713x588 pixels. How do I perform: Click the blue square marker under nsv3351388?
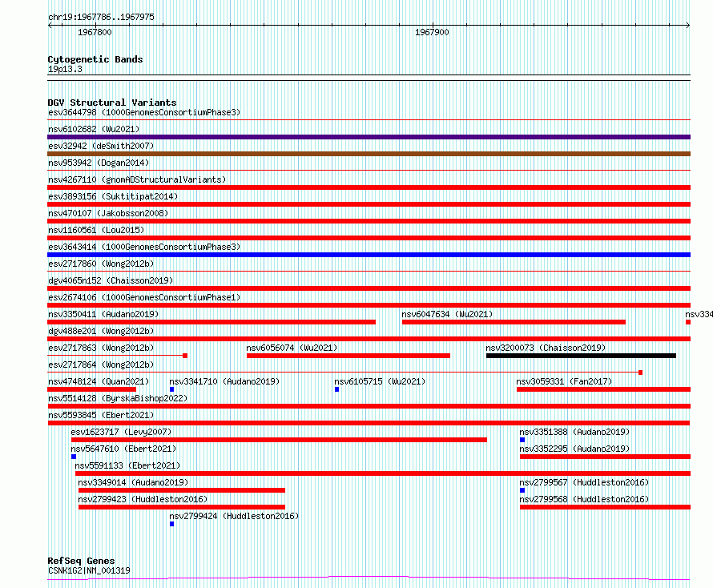pyautogui.click(x=522, y=440)
